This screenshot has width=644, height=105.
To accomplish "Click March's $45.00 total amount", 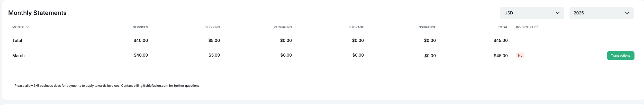I will [x=501, y=56].
